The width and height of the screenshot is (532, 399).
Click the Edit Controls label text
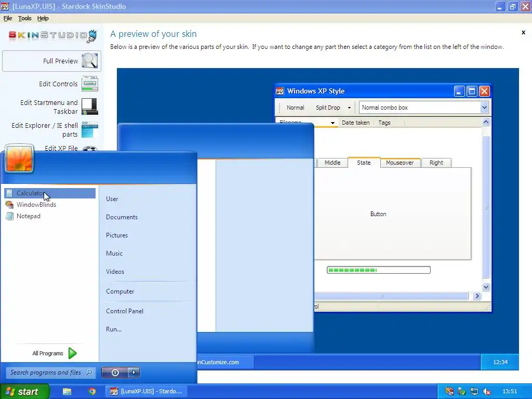pos(58,84)
